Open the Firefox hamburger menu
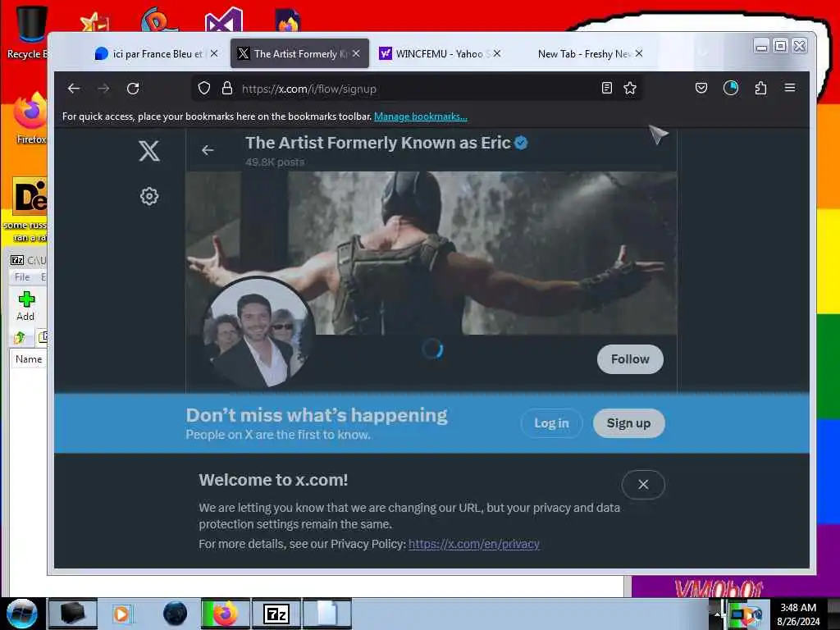The width and height of the screenshot is (840, 630). coord(790,88)
